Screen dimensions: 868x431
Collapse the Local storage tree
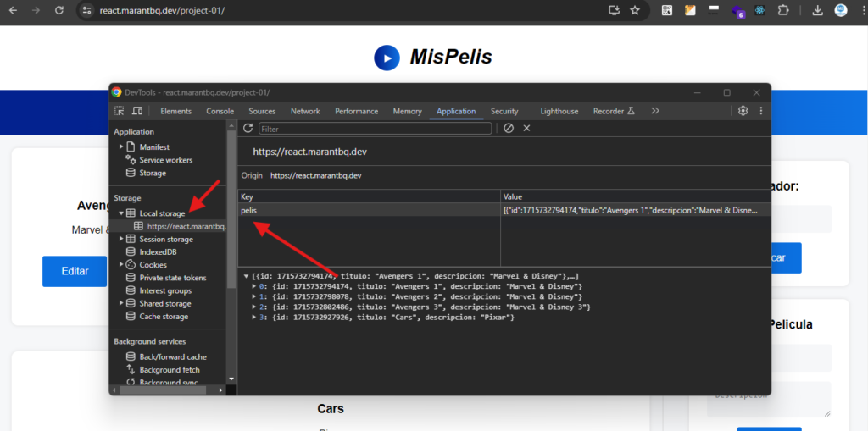pos(121,213)
